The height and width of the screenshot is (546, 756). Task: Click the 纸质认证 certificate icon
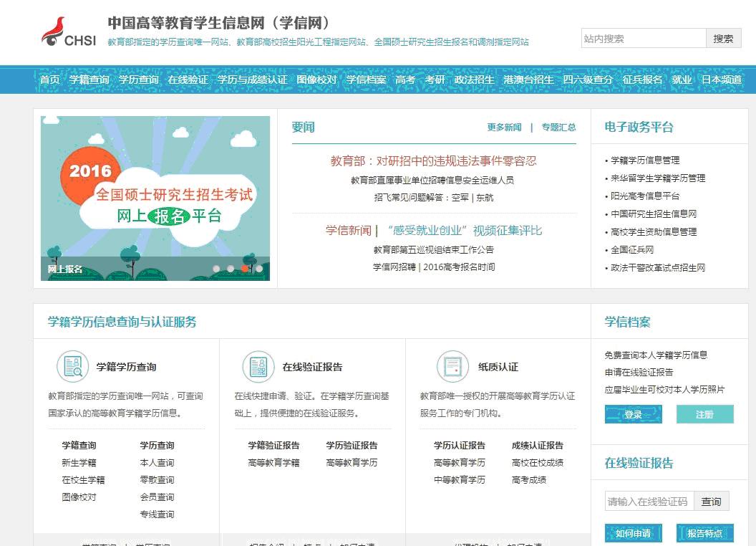[452, 367]
